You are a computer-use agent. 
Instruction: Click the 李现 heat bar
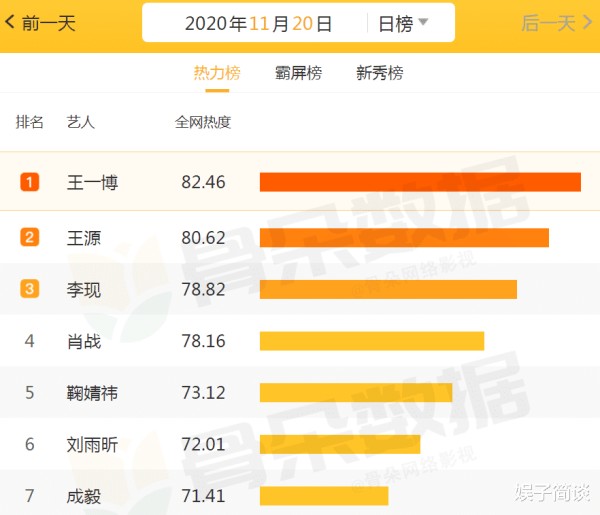click(388, 289)
